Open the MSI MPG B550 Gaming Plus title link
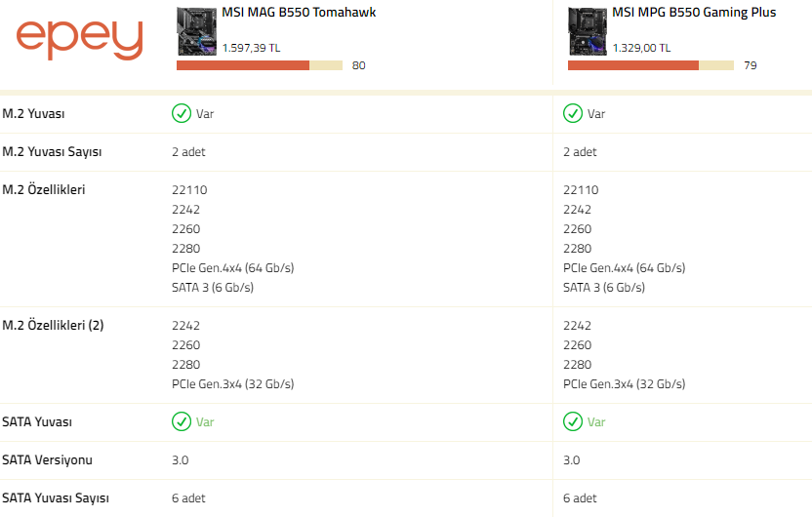Screen dimensions: 812x517 point(694,13)
